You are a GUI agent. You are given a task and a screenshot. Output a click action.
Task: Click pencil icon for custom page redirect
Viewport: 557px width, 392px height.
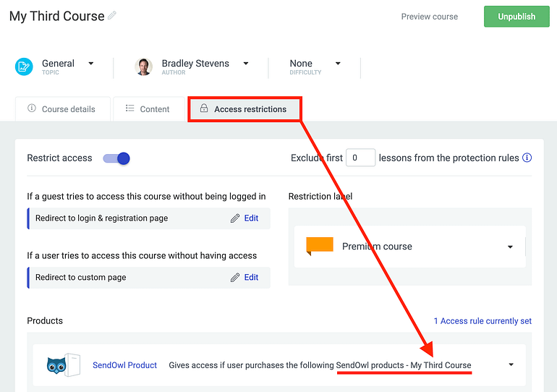pyautogui.click(x=235, y=277)
